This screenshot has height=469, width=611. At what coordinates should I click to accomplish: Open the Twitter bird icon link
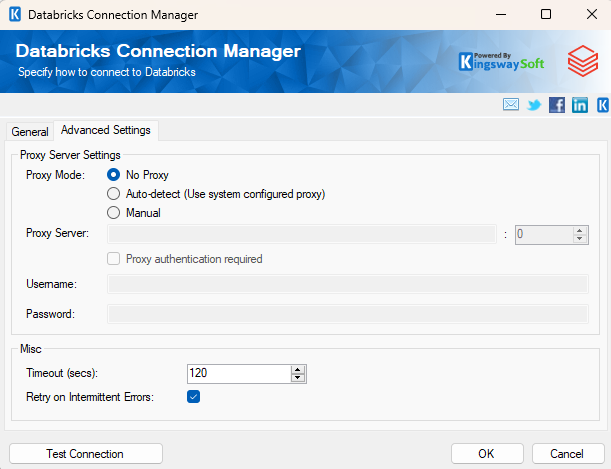[x=534, y=105]
